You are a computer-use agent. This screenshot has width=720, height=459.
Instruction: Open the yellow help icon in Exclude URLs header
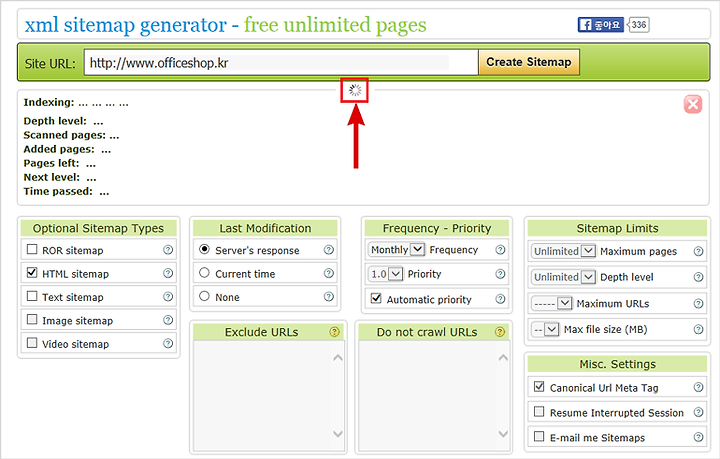(x=334, y=331)
